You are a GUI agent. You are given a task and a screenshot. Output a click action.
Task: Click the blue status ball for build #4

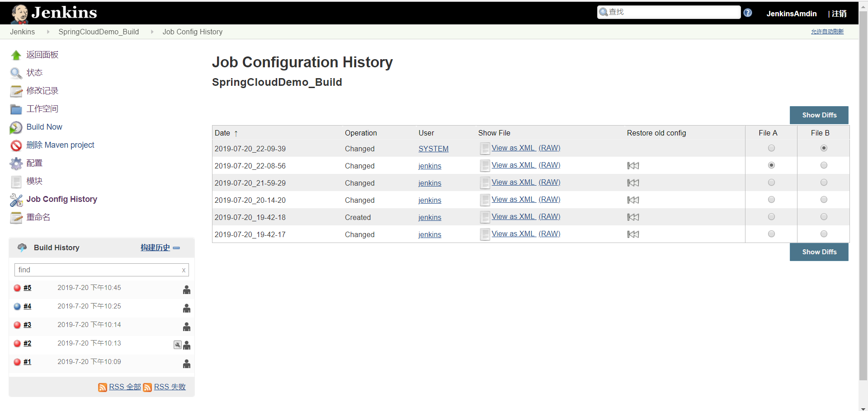pos(17,306)
